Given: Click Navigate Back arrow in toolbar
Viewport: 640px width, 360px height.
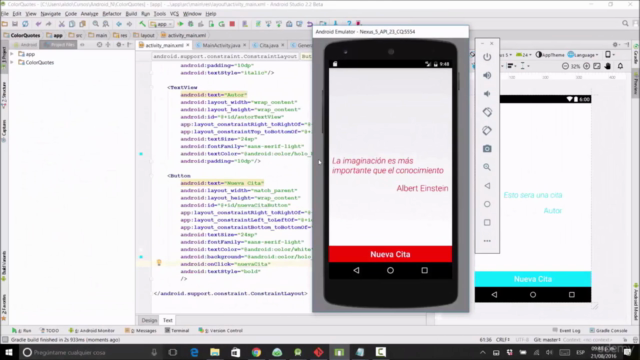Looking at the screenshot, I should click(119, 24).
